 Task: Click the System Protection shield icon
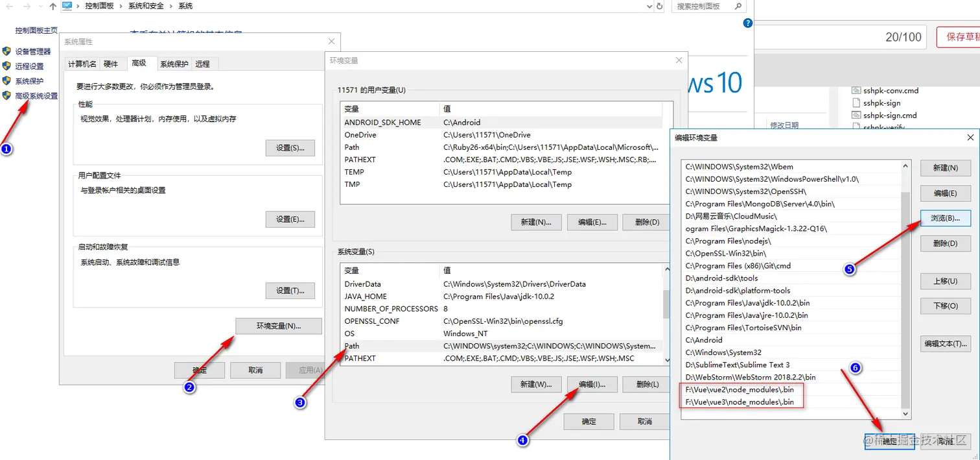click(x=6, y=81)
